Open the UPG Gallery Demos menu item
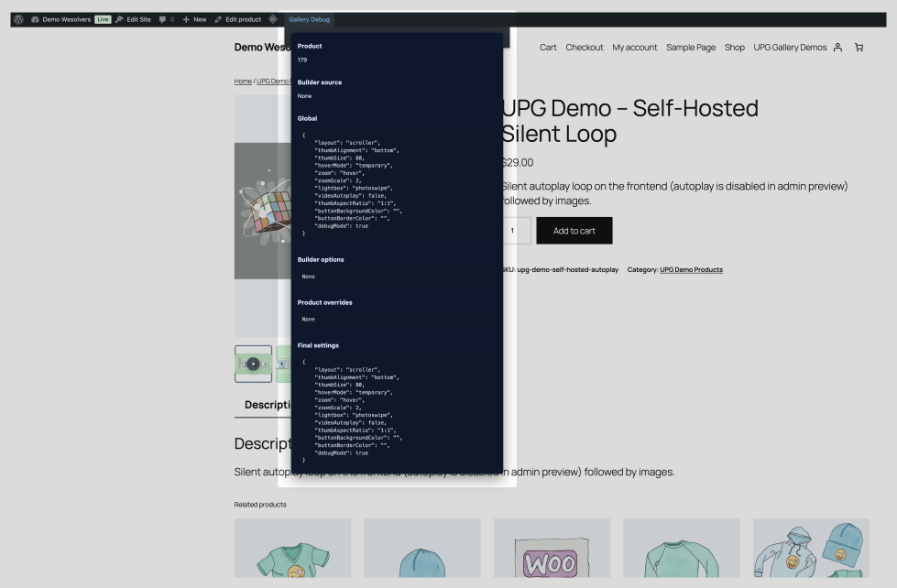 789,48
